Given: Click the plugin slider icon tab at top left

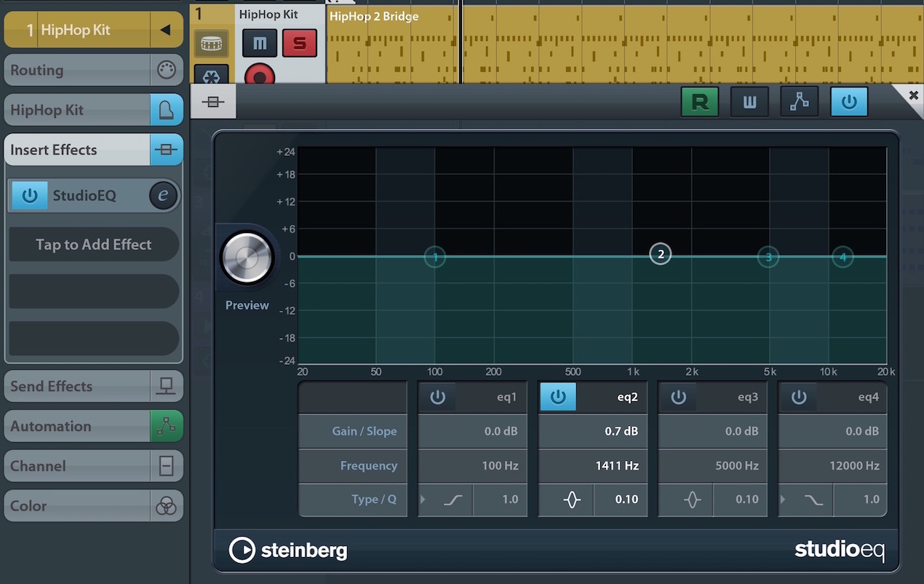Looking at the screenshot, I should (213, 102).
